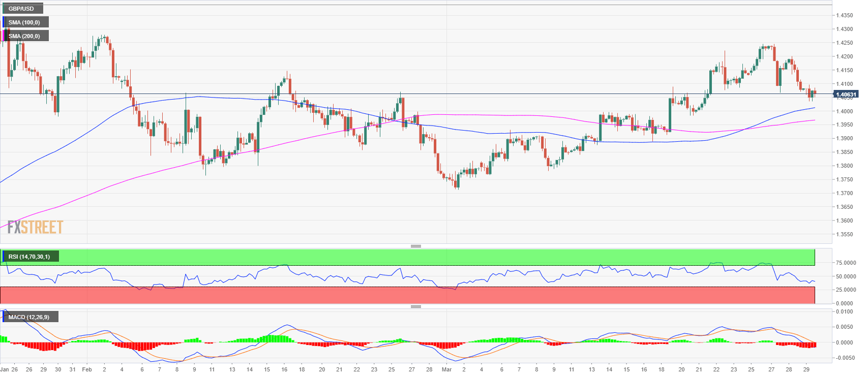
Task: Click the MACD 0.0100 axis label
Action: [845, 312]
